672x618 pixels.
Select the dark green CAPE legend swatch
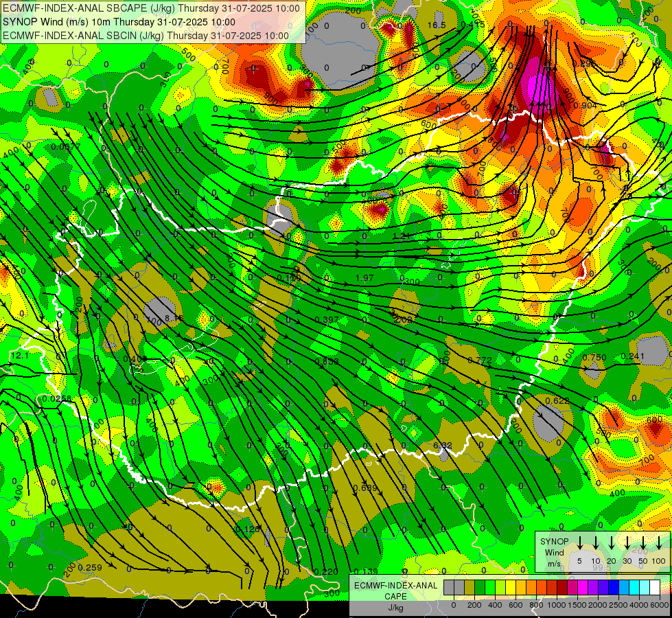click(480, 588)
